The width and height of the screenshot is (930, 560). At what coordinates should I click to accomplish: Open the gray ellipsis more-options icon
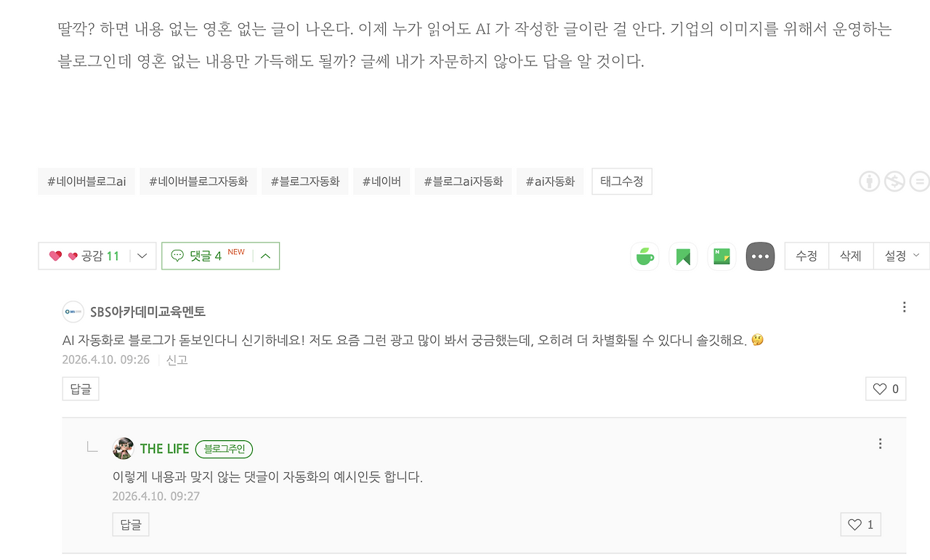tap(760, 256)
